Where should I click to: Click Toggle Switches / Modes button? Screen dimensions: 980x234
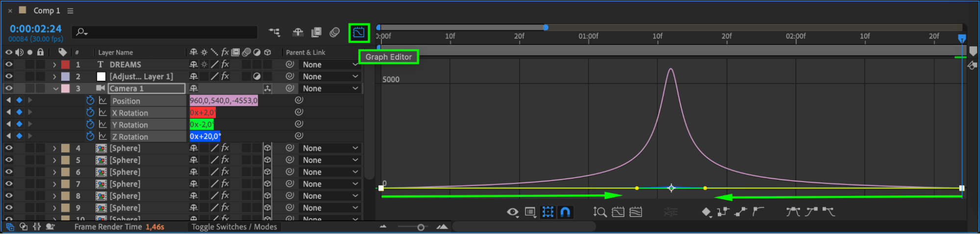pos(234,227)
